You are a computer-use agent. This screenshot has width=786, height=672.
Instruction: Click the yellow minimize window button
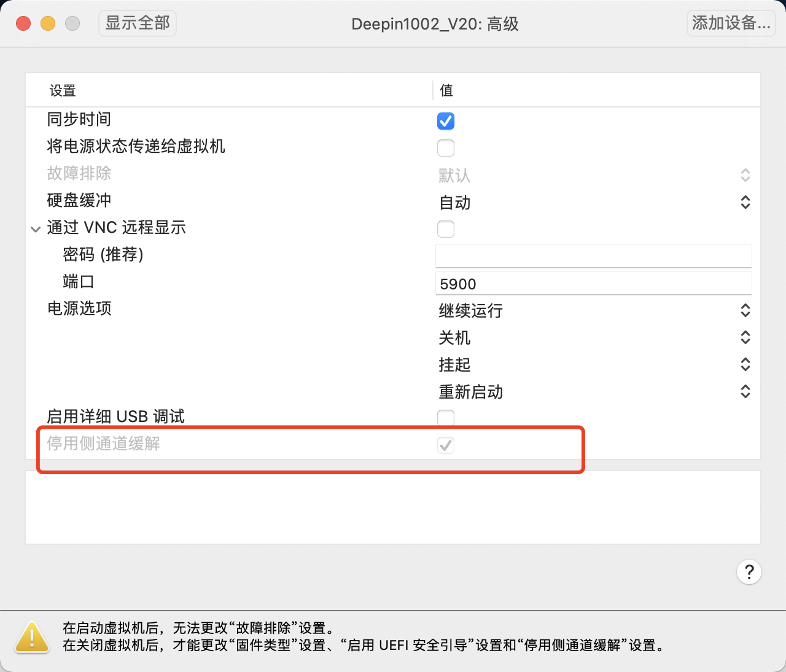(x=48, y=23)
